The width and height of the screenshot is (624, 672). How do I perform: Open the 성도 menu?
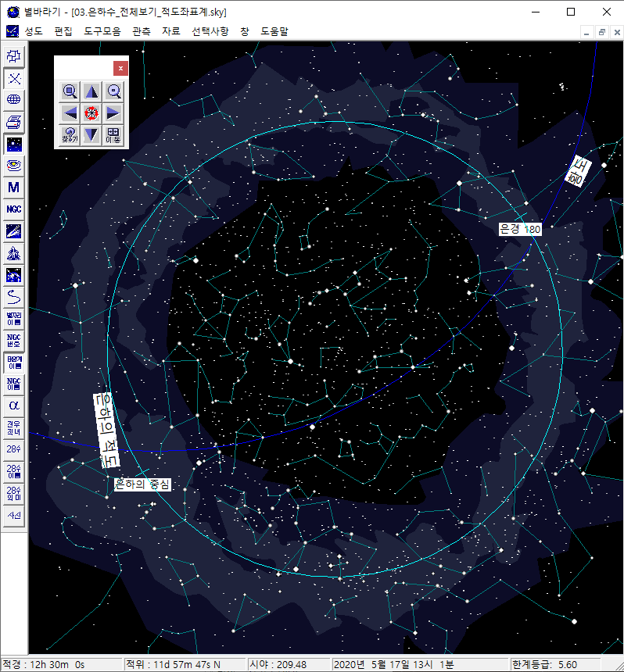click(34, 31)
